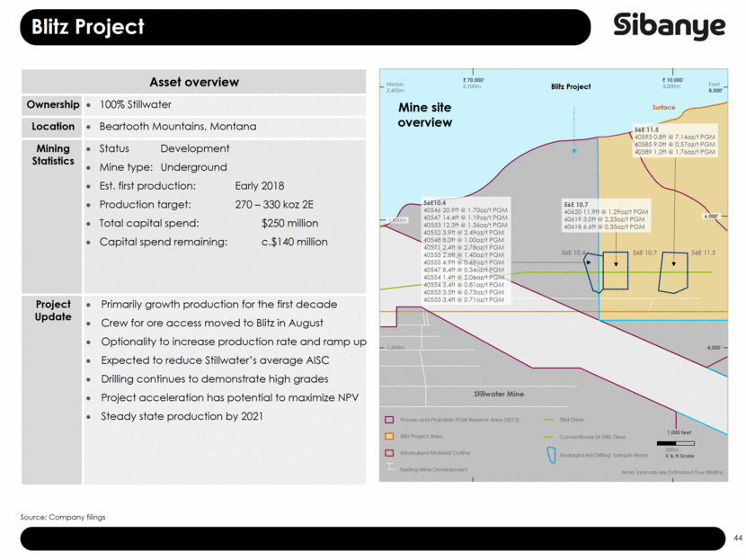Click the 56E 11.5 drill results callout
The height and width of the screenshot is (560, 746).
tap(673, 141)
